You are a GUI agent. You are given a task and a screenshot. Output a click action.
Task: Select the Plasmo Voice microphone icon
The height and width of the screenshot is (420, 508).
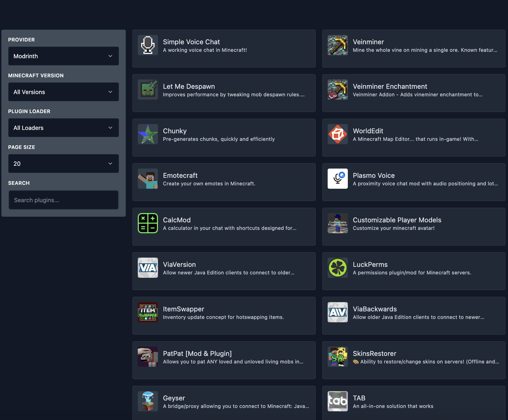[337, 179]
